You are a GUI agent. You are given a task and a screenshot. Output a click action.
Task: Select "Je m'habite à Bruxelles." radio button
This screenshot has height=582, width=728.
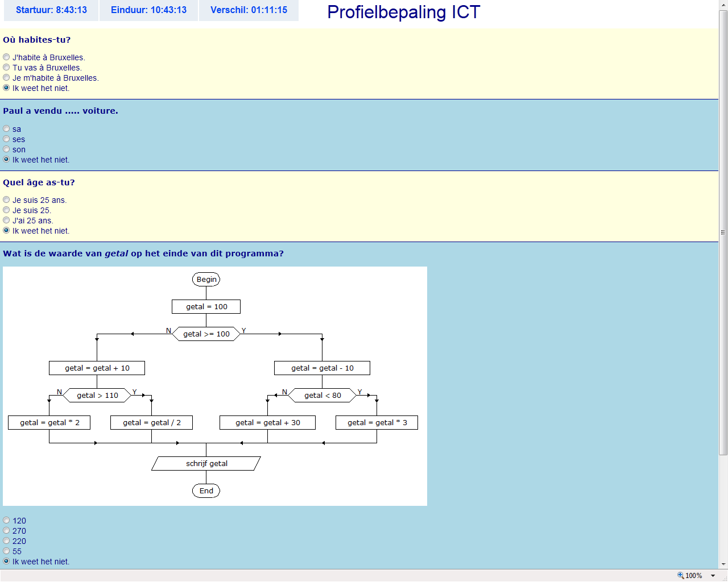(6, 78)
